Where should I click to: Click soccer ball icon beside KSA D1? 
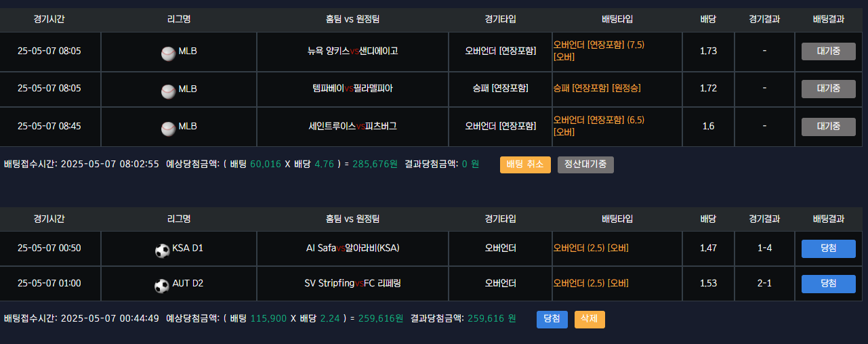162,250
